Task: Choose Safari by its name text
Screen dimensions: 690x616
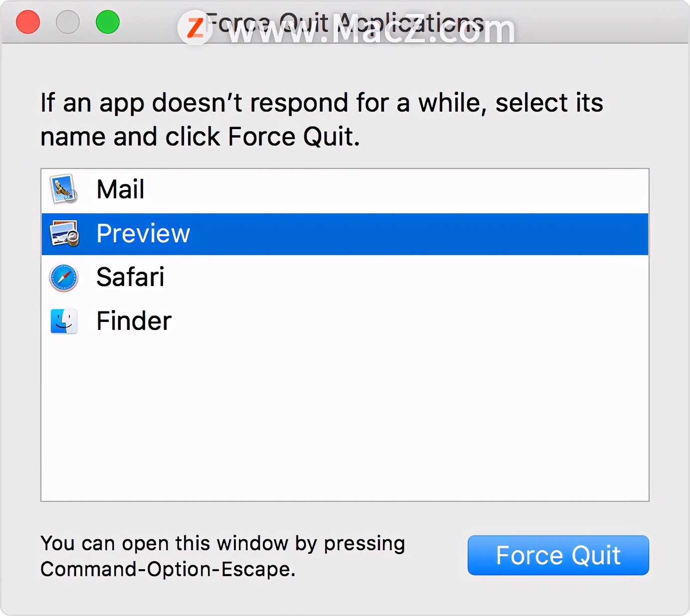Action: tap(131, 277)
